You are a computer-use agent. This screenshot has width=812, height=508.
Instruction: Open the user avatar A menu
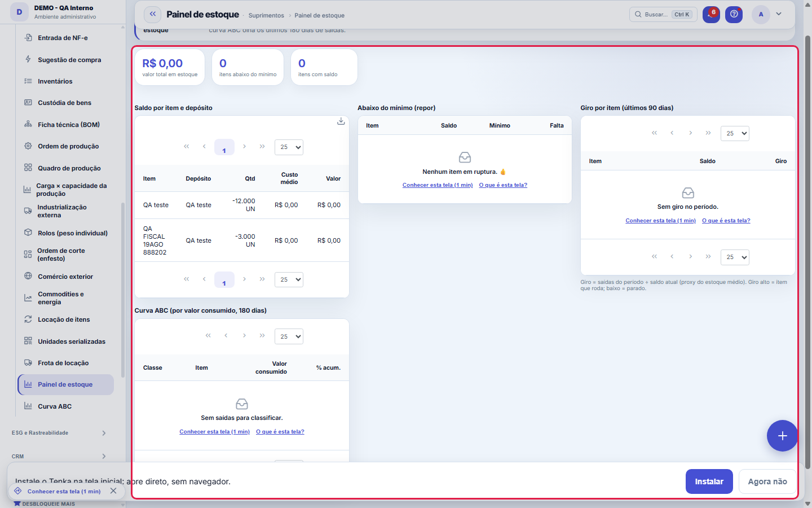(x=761, y=15)
